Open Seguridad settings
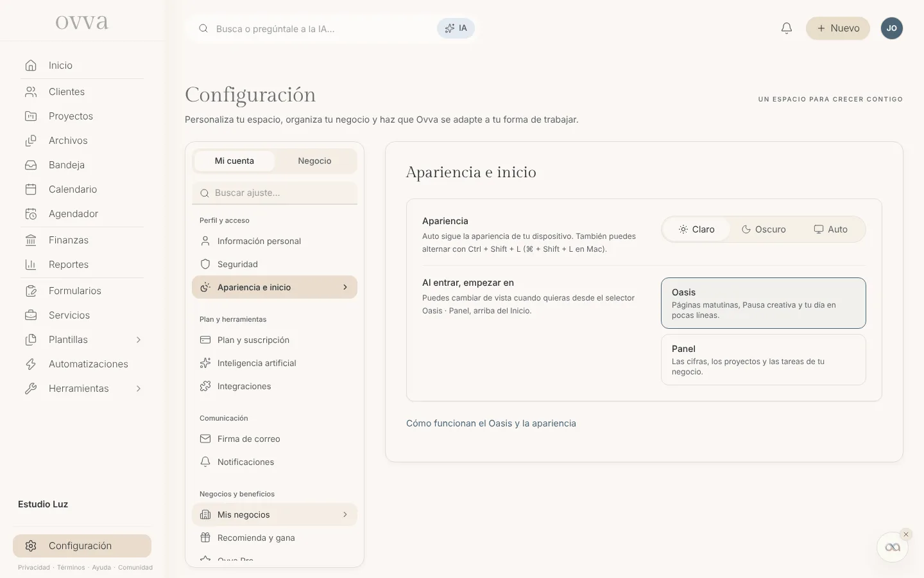Screen dimensions: 924x578 (x=275, y=264)
